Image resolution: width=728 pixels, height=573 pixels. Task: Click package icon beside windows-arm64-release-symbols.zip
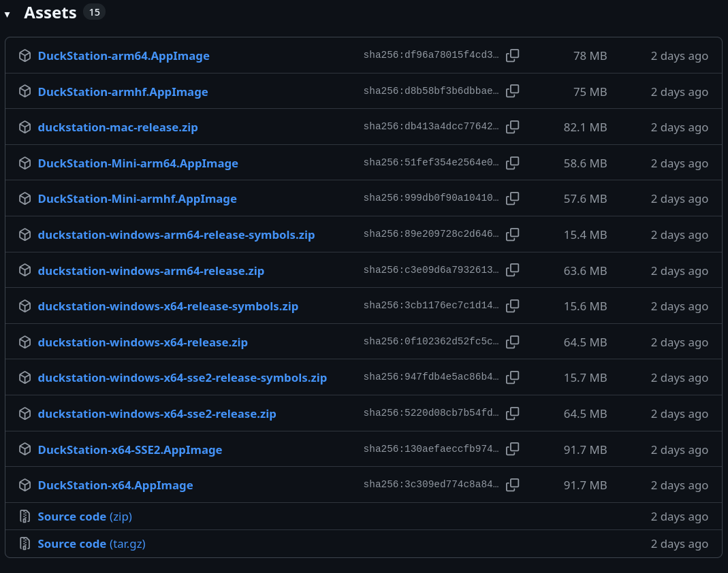coord(25,234)
